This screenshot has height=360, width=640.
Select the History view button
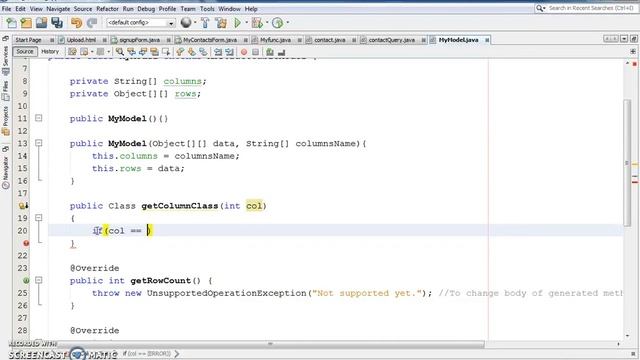(50, 52)
